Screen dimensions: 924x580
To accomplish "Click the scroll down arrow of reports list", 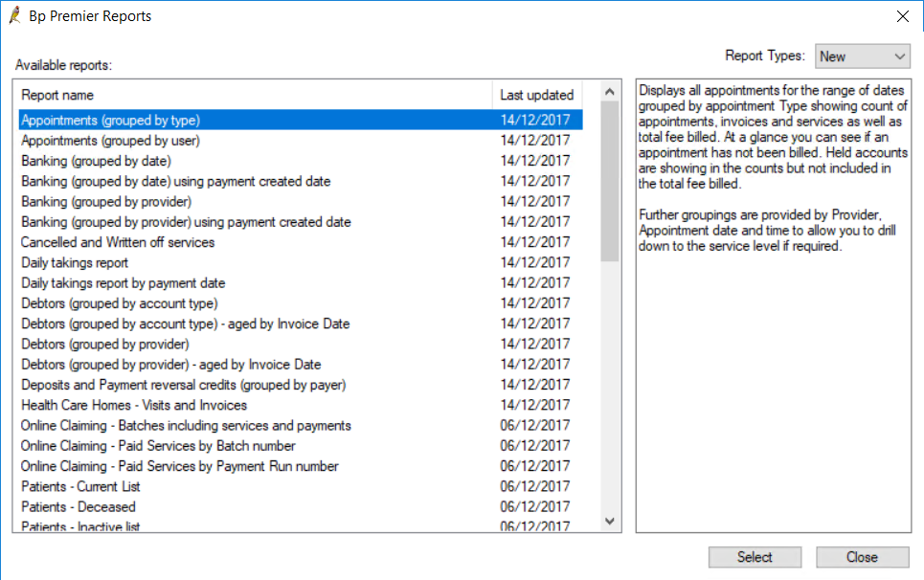I will [x=610, y=521].
